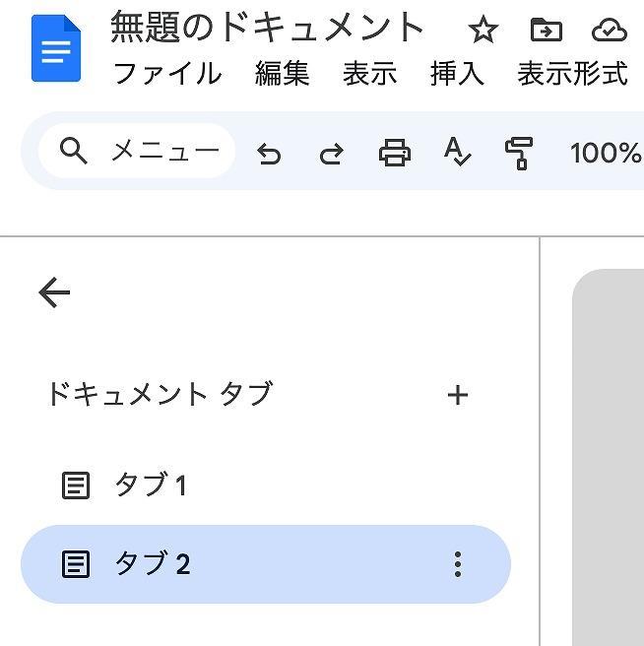The height and width of the screenshot is (646, 644).
Task: Click the undo arrow icon
Action: 269,154
